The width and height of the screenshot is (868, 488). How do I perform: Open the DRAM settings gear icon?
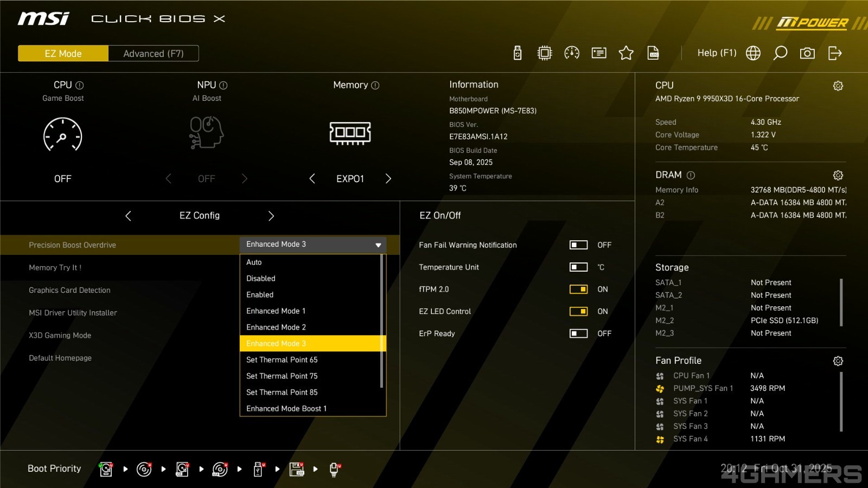tap(838, 175)
